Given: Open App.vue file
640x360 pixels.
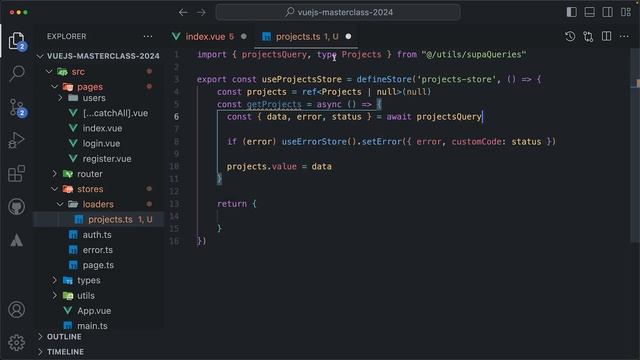Looking at the screenshot, I should click(x=94, y=311).
